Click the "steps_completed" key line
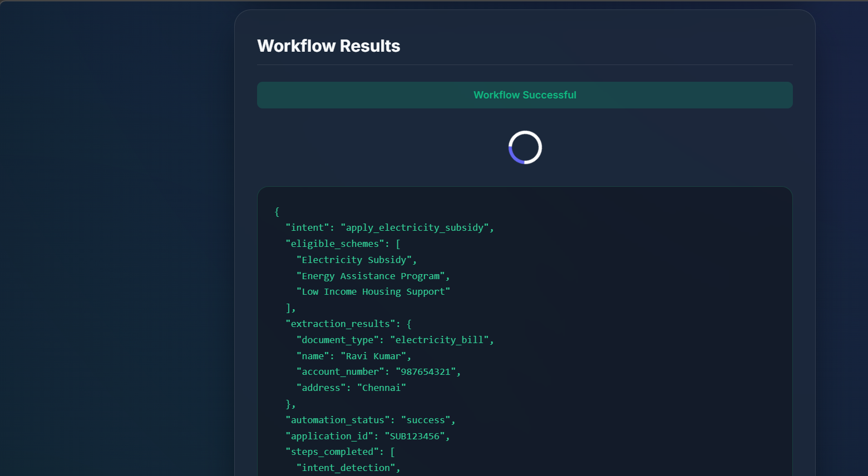The width and height of the screenshot is (868, 476). pos(340,452)
